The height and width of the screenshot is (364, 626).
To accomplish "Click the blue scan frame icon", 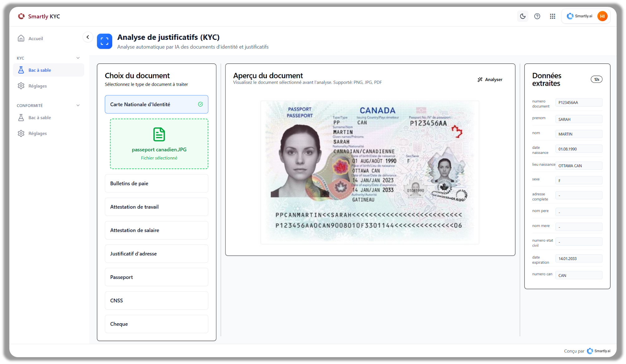I will click(104, 41).
